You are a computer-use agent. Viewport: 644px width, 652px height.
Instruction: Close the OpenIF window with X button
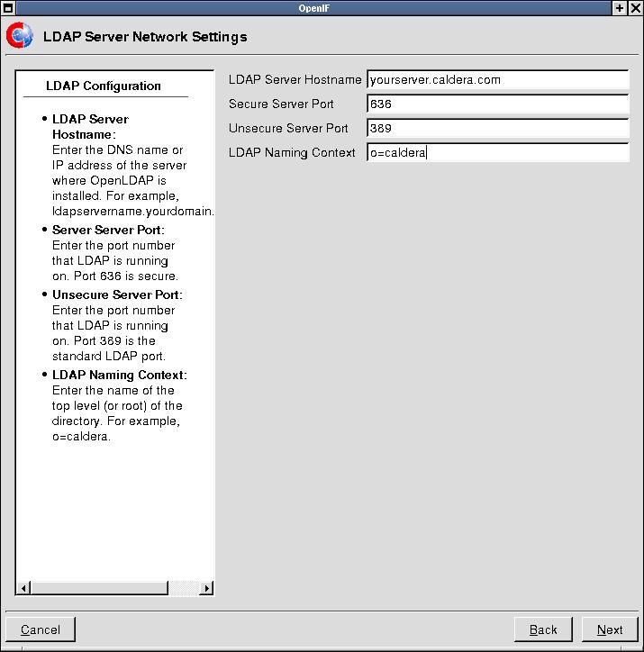click(635, 7)
